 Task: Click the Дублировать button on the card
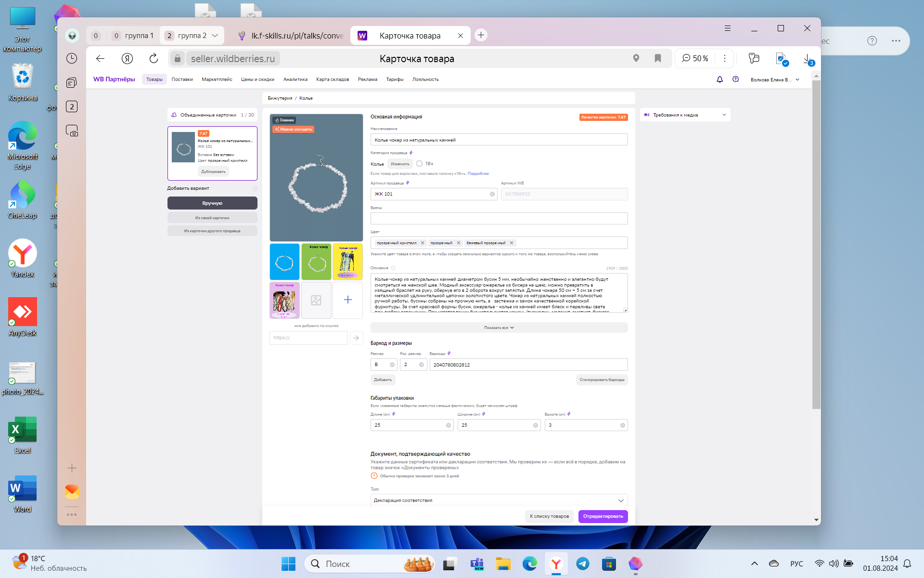[x=213, y=171]
